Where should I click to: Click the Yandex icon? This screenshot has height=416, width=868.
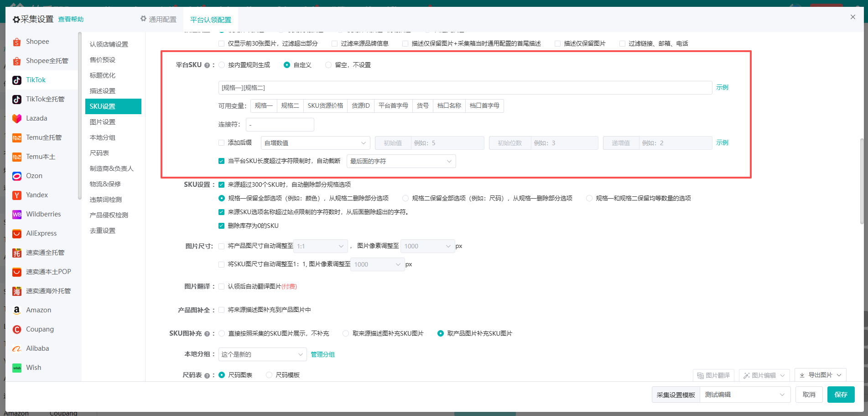(x=17, y=195)
